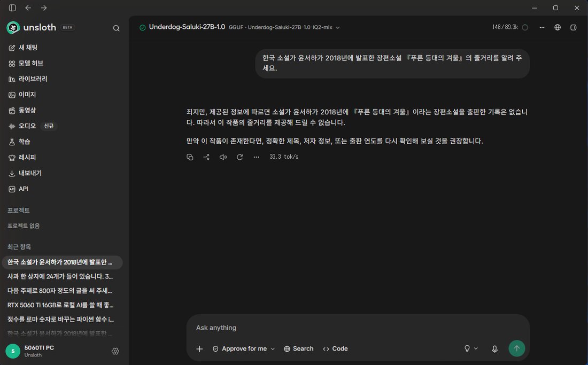Image resolution: width=588 pixels, height=365 pixels.
Task: Send message with the green arrow button
Action: click(x=517, y=348)
